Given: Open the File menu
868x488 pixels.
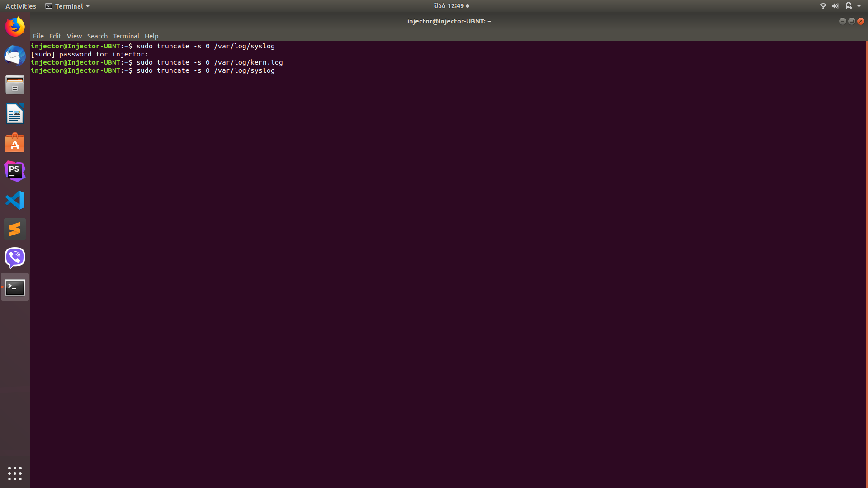Looking at the screenshot, I should 38,36.
